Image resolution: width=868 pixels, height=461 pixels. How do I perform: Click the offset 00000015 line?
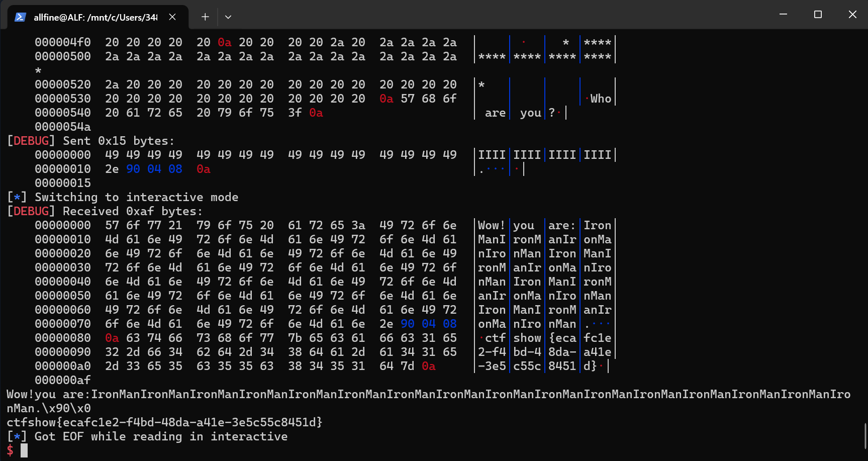[x=63, y=183]
